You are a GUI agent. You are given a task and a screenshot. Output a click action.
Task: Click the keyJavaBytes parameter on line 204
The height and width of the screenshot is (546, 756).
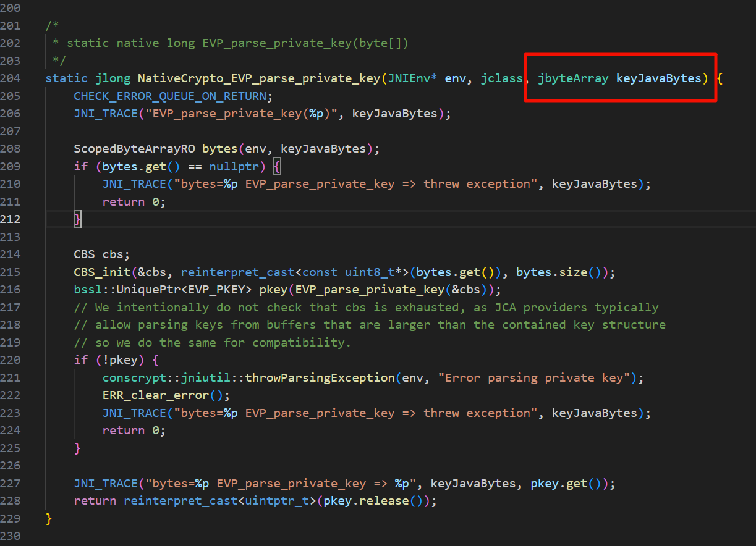659,78
